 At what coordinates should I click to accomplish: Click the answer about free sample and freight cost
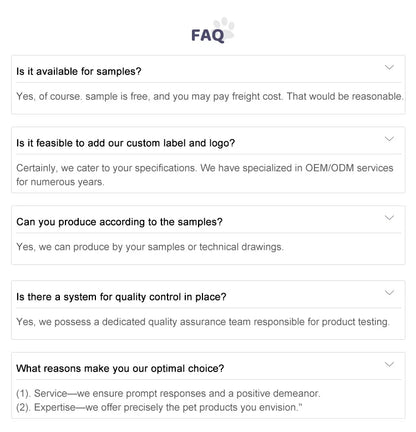(x=210, y=96)
